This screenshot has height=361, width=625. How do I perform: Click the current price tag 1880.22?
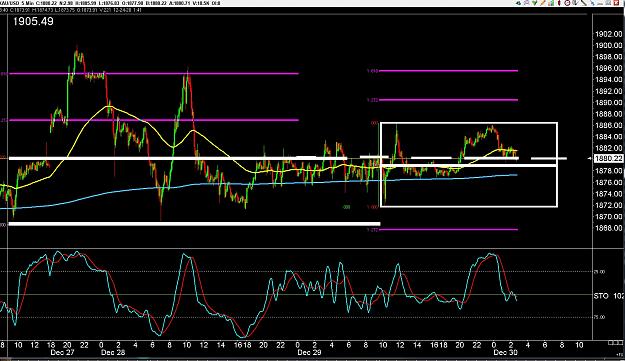click(608, 158)
